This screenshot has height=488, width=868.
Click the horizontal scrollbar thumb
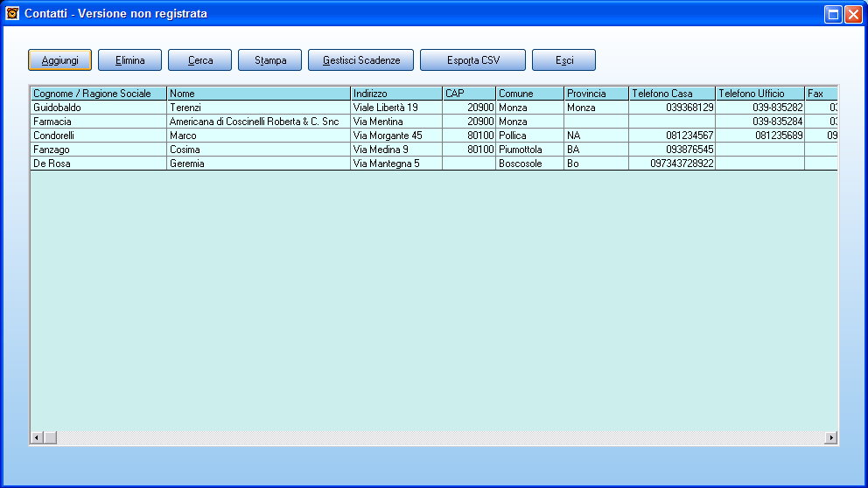(50, 437)
